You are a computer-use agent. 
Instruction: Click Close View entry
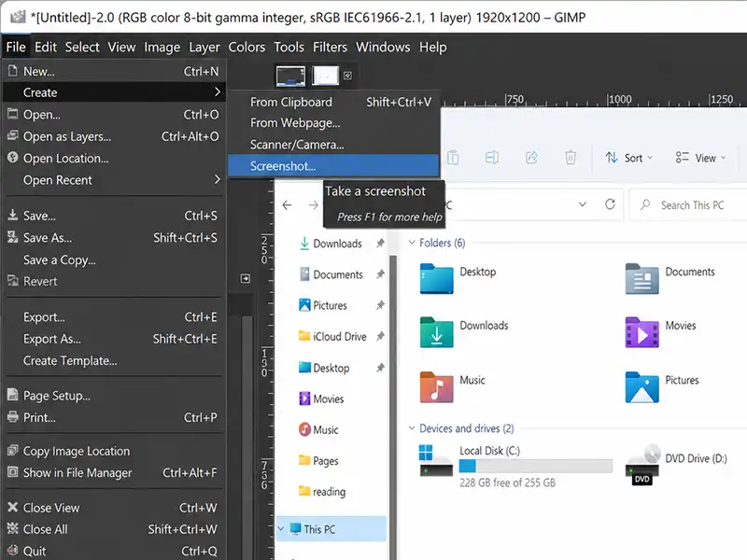(113, 508)
